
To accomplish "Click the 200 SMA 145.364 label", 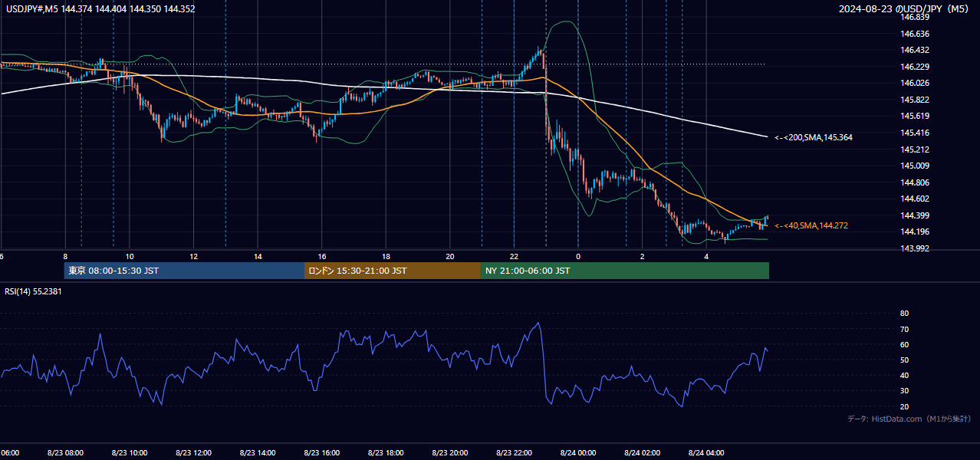I will [813, 138].
